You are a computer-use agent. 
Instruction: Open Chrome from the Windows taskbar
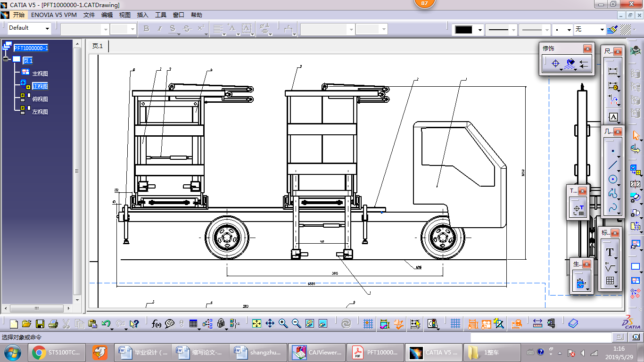[x=39, y=352]
